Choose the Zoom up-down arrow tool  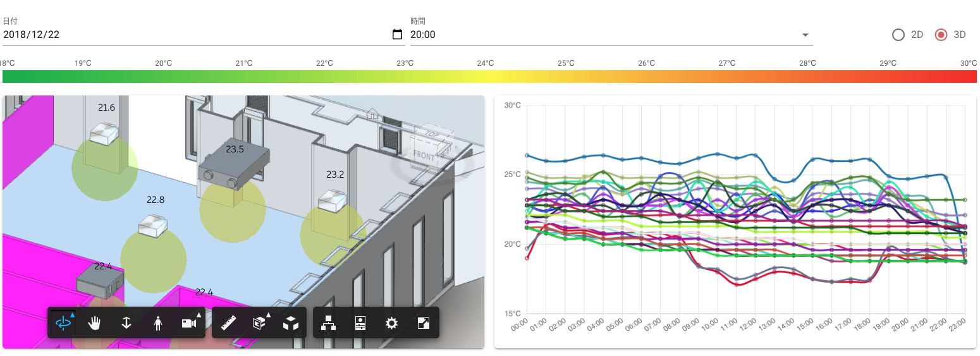click(126, 323)
